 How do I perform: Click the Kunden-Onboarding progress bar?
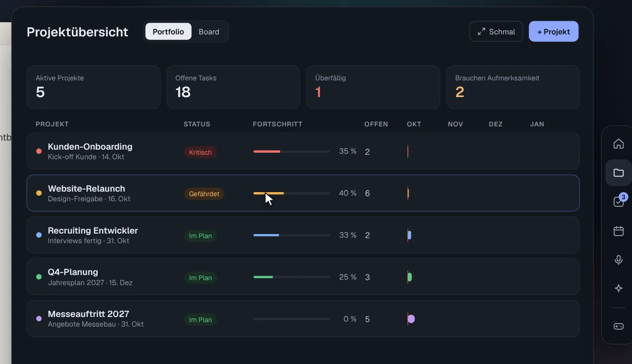pos(291,152)
